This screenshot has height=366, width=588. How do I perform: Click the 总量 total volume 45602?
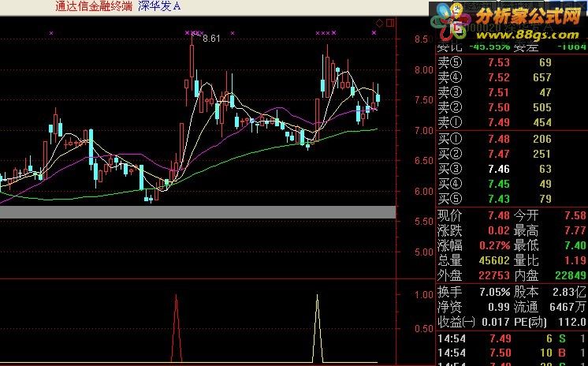(x=495, y=260)
